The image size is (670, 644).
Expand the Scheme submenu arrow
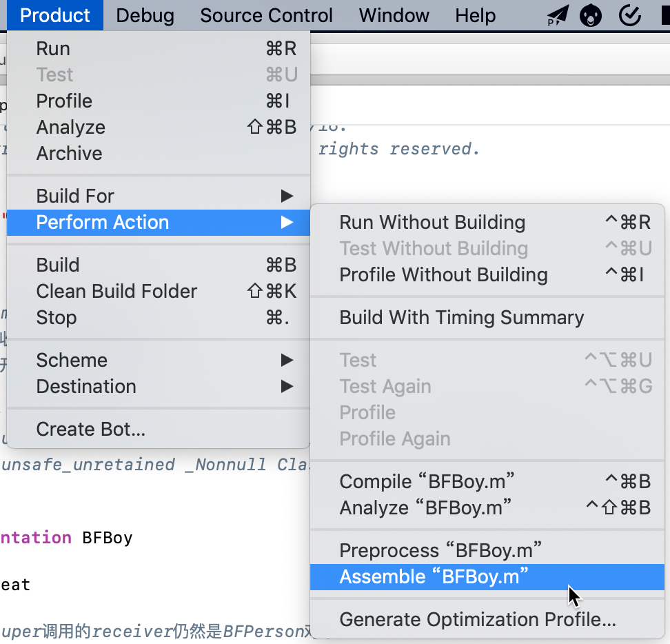point(287,360)
